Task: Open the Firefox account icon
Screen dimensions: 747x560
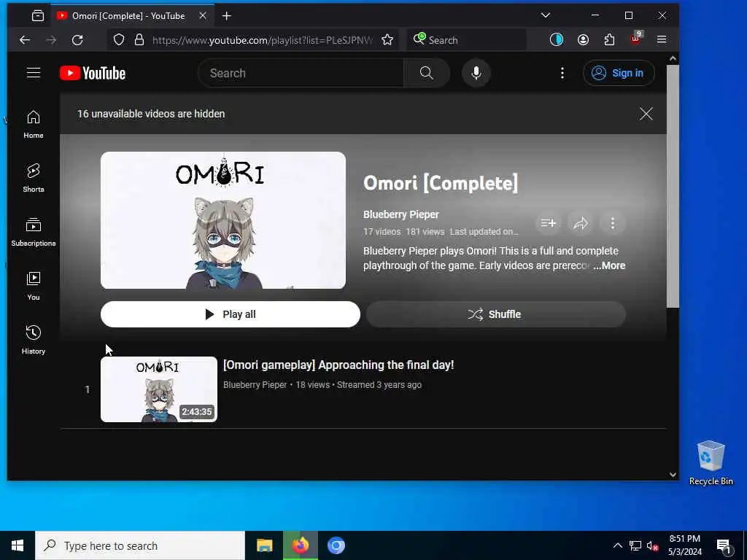Action: click(x=583, y=40)
